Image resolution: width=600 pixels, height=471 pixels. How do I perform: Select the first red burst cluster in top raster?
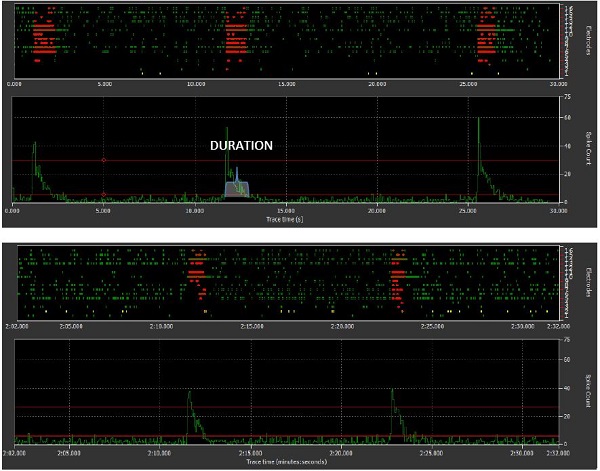[42, 42]
